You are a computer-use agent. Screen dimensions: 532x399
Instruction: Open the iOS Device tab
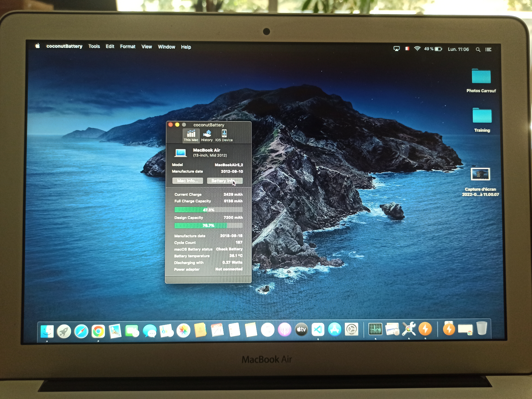tap(224, 135)
